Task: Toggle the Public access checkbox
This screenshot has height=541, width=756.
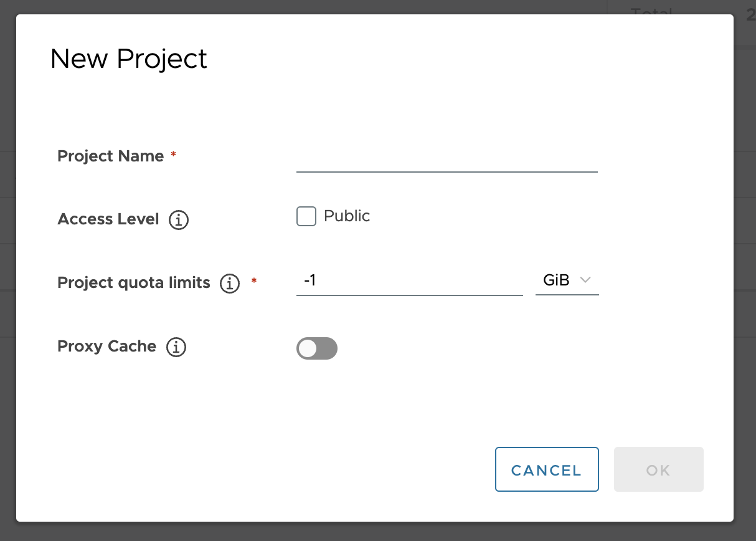Action: 306,216
